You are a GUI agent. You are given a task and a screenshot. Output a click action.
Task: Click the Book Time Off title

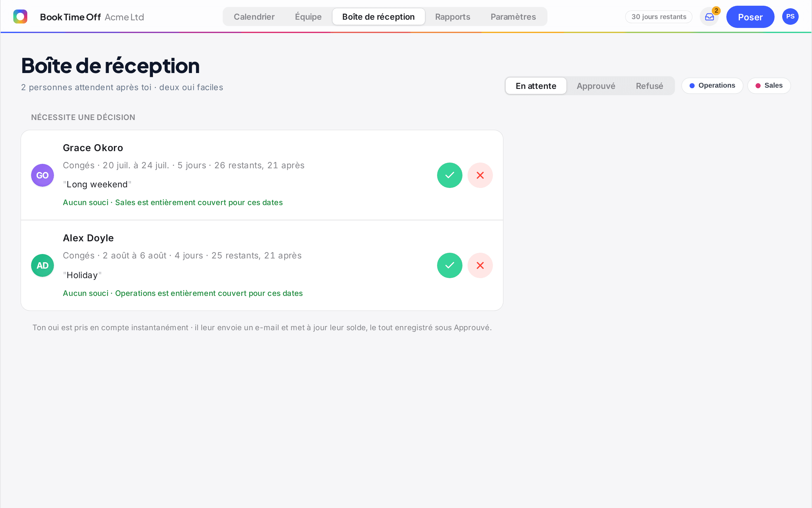pos(70,17)
